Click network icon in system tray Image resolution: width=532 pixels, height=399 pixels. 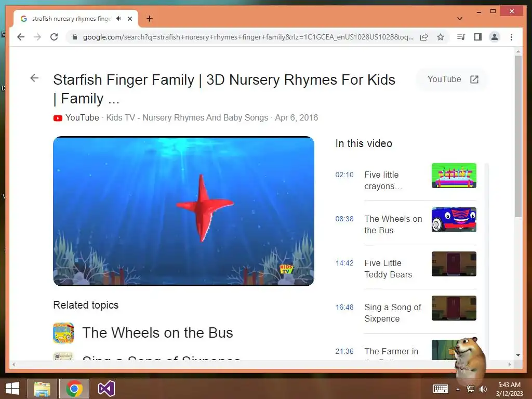point(471,389)
